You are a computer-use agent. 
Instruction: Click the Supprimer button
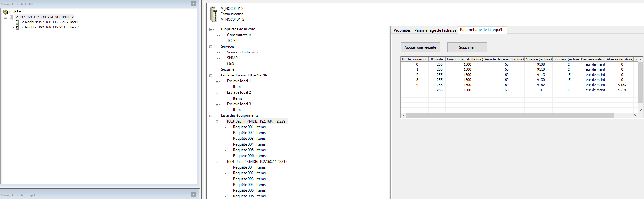coord(467,47)
